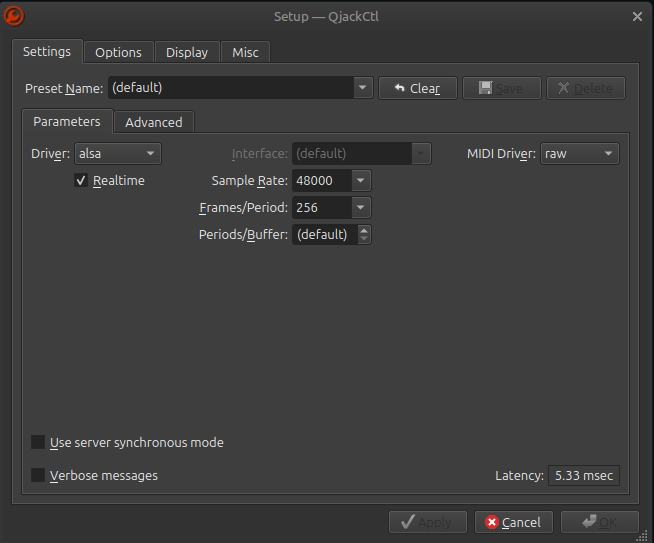
Task: Select the Parameters sub-tab
Action: 67,122
